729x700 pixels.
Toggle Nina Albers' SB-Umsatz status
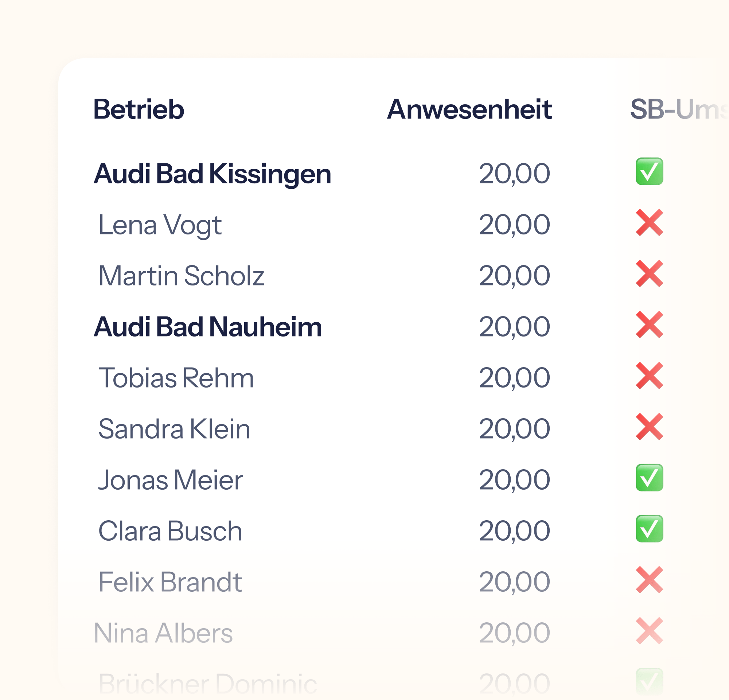tap(650, 631)
